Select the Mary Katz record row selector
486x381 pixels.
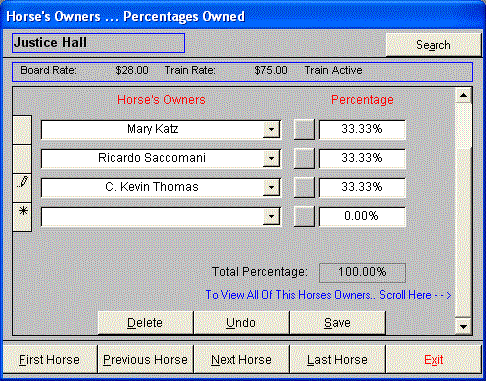22,130
